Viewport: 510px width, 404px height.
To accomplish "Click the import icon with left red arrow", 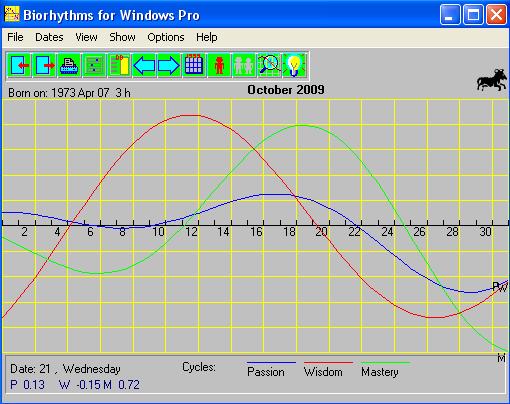I will [19, 65].
